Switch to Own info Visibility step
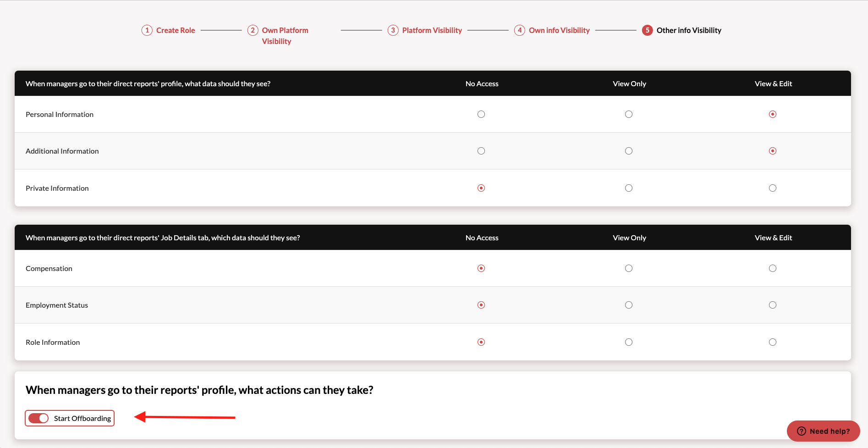Viewport: 868px width, 448px height. point(559,30)
